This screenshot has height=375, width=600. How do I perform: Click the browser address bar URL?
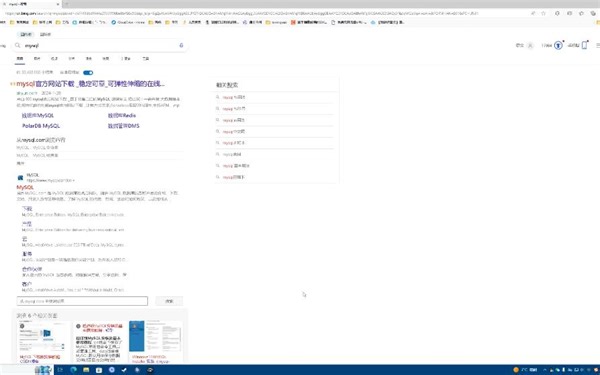pos(241,13)
